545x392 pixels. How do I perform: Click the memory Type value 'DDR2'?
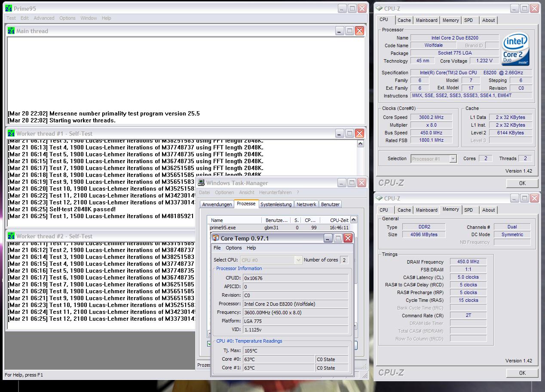(x=424, y=227)
